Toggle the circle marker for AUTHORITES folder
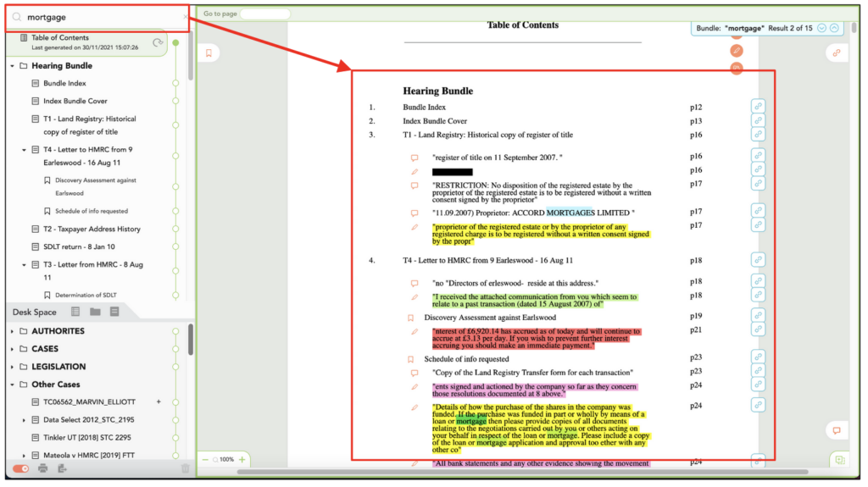Viewport: 868px width, 487px height. [175, 331]
